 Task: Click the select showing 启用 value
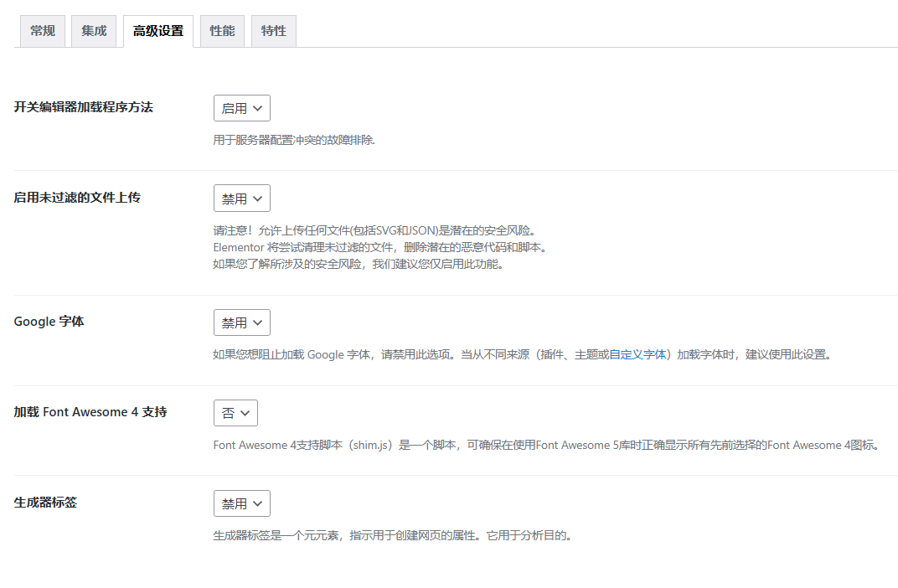coord(241,107)
